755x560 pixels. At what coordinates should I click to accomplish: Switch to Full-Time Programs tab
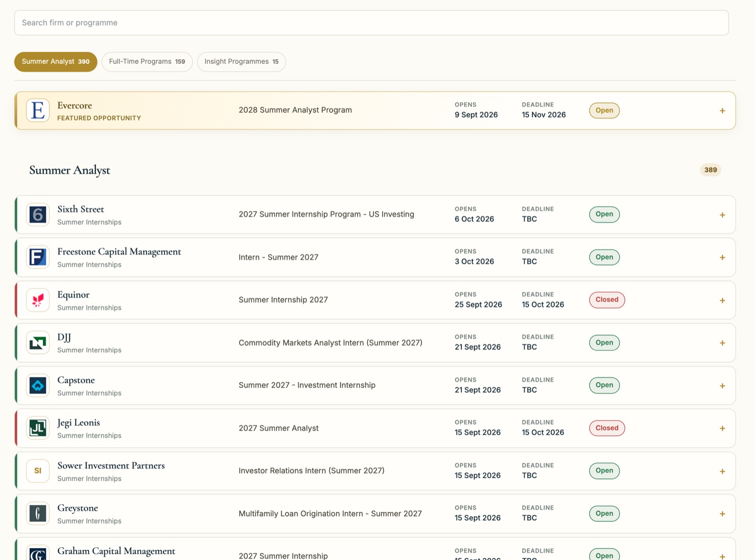(x=147, y=62)
